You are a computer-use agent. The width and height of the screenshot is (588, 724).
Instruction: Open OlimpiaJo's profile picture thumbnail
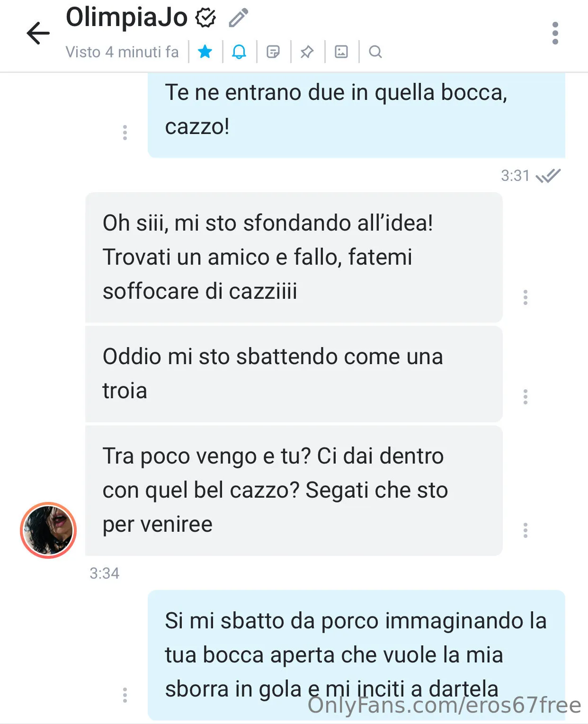coord(48,530)
